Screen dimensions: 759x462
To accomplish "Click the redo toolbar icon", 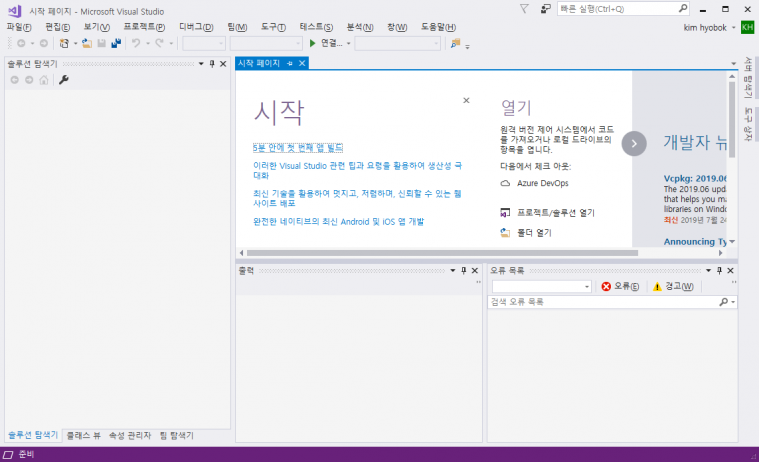I will pos(159,44).
